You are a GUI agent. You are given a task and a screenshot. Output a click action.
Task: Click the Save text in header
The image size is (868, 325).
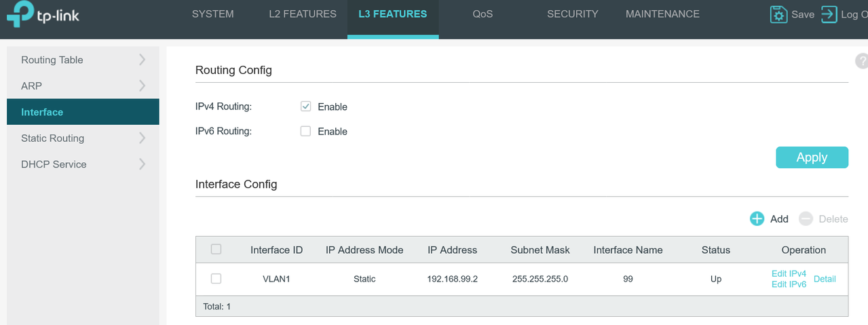[803, 14]
